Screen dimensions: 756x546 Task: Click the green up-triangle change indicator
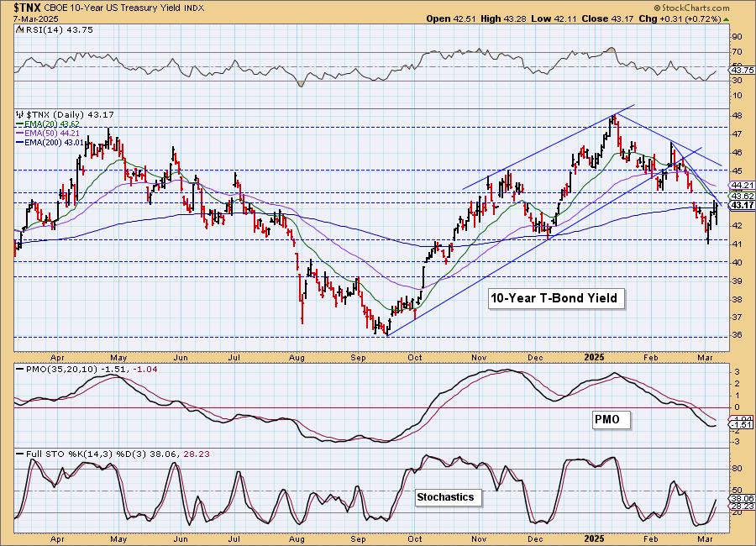click(x=726, y=19)
